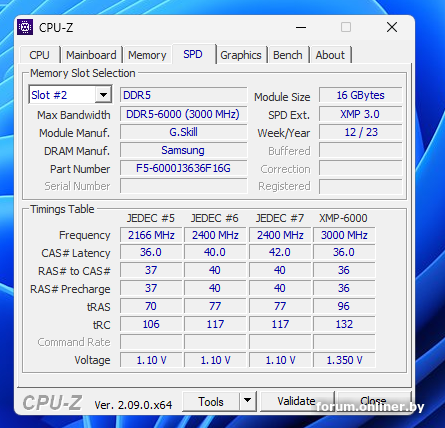
Task: Click the empty Correction field
Action: point(361,168)
